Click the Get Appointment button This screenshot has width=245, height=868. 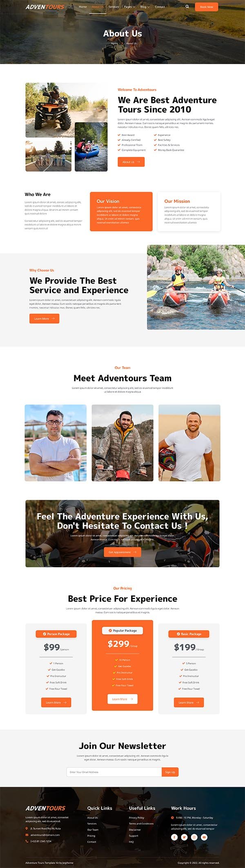[x=122, y=552]
